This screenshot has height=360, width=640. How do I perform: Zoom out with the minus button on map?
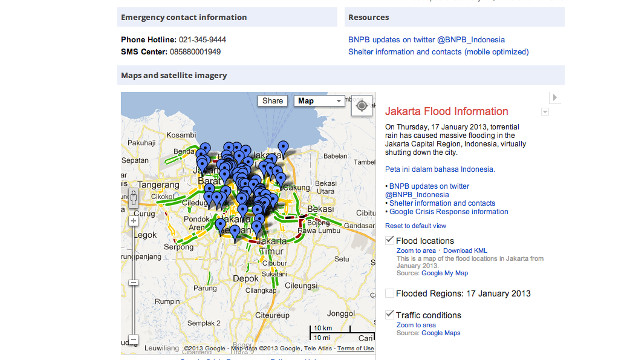point(133,339)
